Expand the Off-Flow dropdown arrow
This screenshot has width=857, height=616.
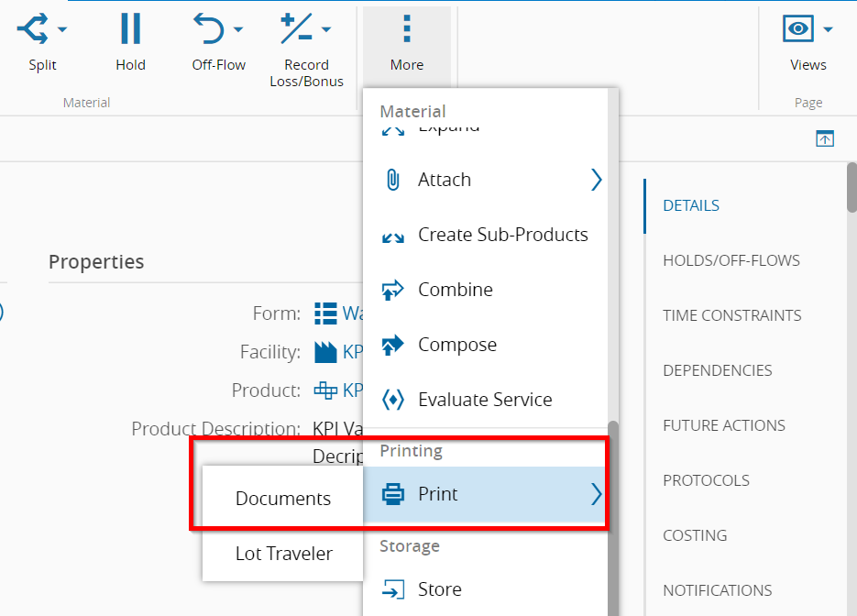pyautogui.click(x=238, y=30)
